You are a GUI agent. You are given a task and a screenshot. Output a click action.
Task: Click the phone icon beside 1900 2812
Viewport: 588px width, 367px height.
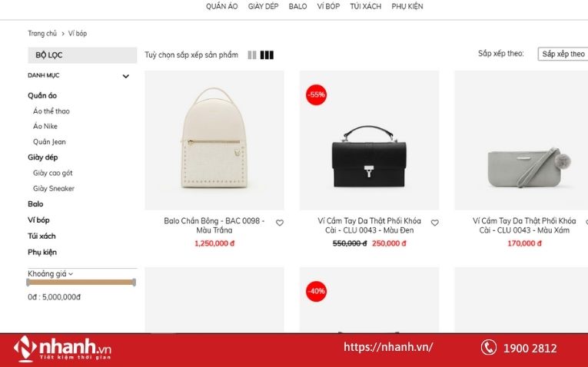click(x=489, y=348)
